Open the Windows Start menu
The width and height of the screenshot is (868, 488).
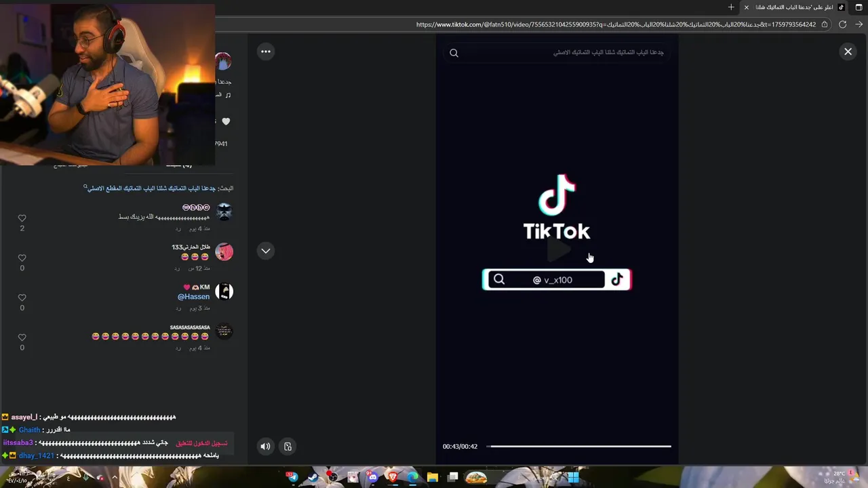tap(573, 477)
